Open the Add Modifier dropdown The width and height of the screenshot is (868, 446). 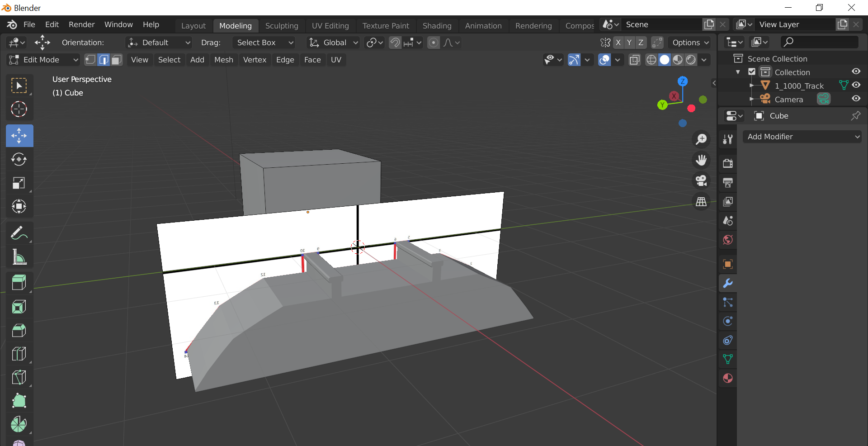[x=802, y=137]
